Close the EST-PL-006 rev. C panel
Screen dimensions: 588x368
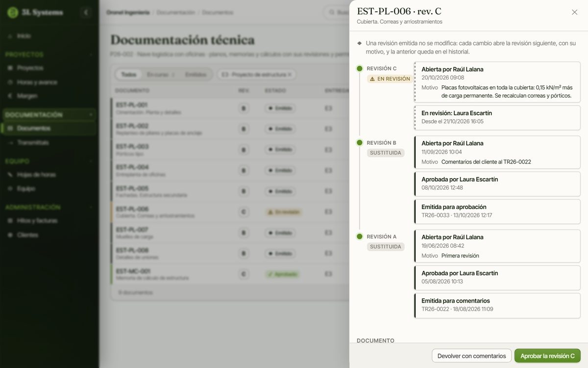(574, 12)
